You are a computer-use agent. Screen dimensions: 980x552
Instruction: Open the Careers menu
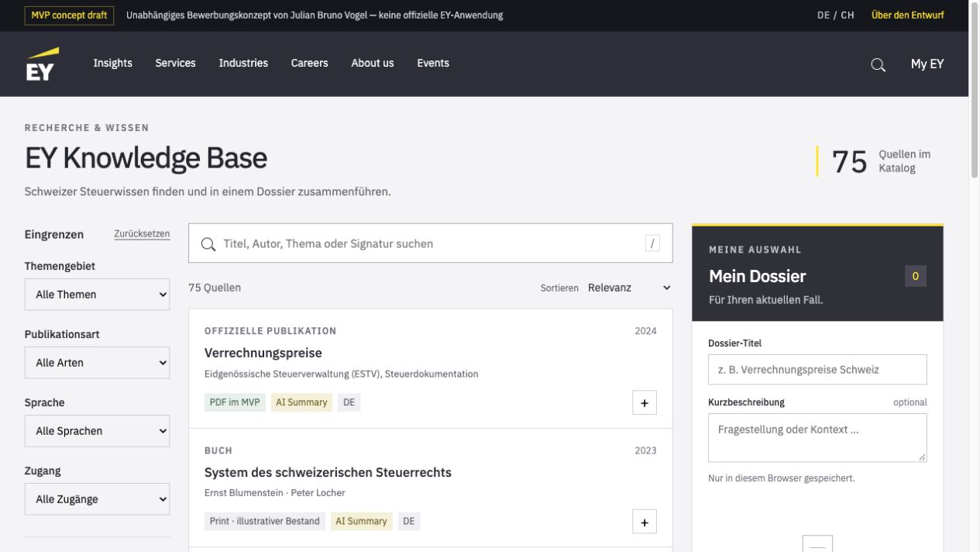point(309,64)
